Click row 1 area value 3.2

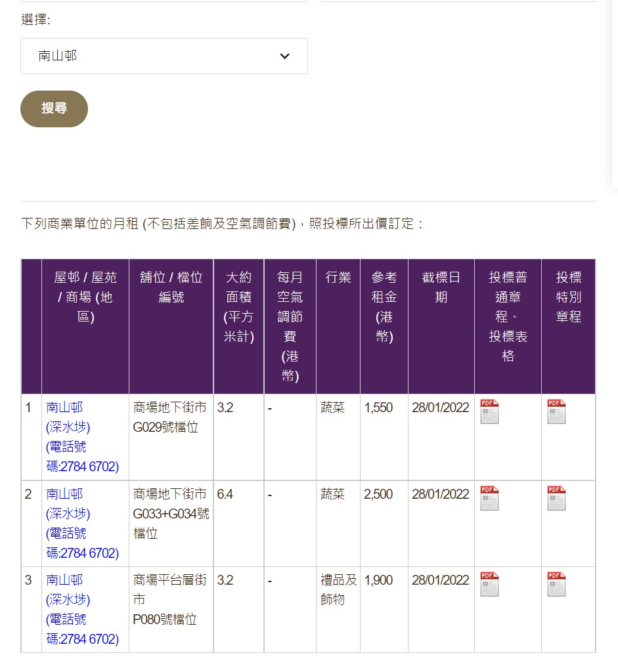click(x=225, y=408)
